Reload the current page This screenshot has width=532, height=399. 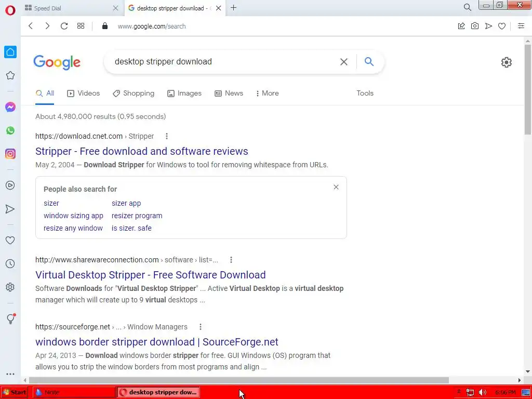pyautogui.click(x=64, y=26)
